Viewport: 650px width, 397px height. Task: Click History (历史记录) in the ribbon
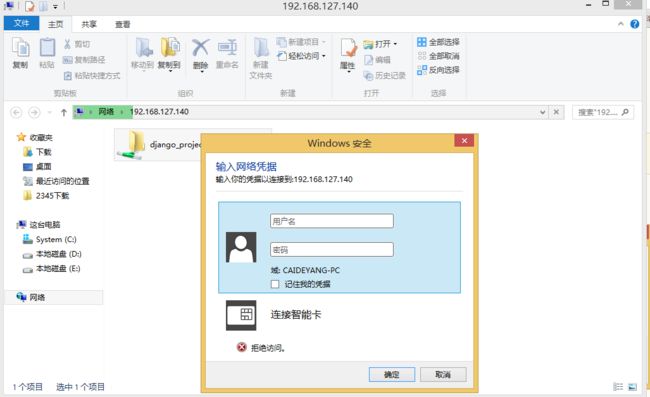pos(384,75)
